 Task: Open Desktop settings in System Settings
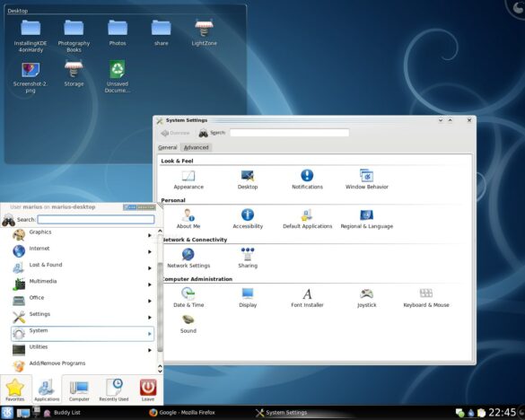[x=248, y=179]
